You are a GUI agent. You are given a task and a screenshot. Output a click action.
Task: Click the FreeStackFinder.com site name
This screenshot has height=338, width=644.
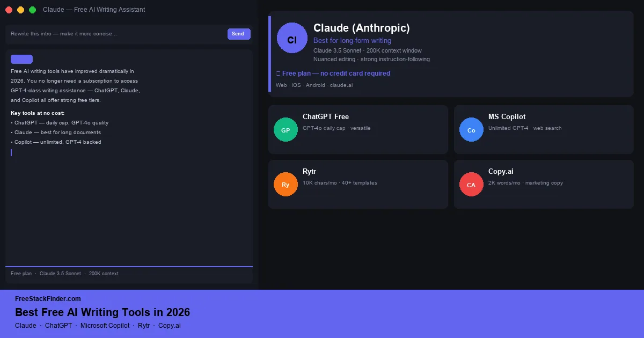click(48, 299)
